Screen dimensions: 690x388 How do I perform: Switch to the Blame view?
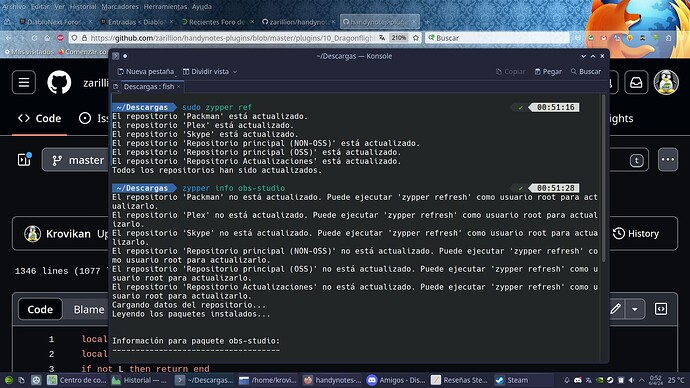click(x=89, y=309)
